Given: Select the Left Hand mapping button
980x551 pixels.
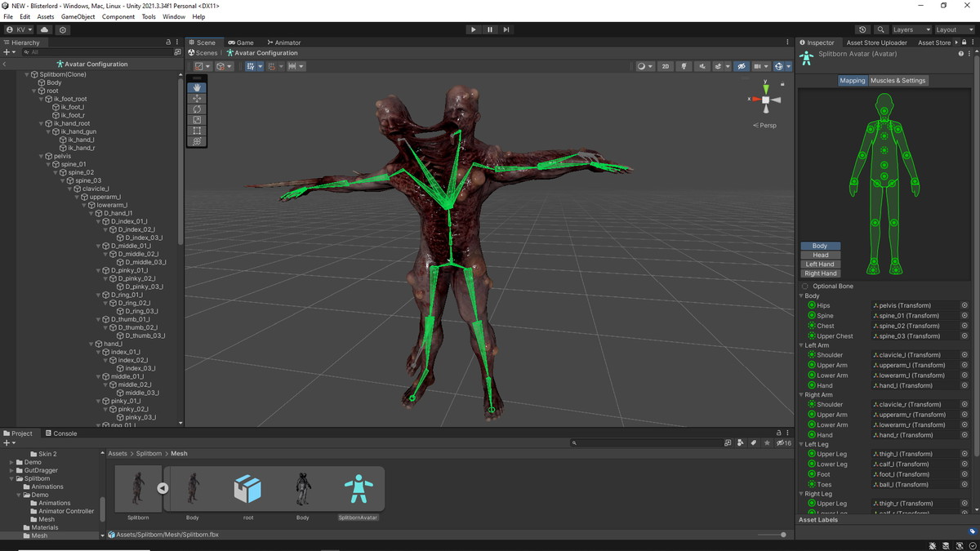Looking at the screenshot, I should (820, 264).
